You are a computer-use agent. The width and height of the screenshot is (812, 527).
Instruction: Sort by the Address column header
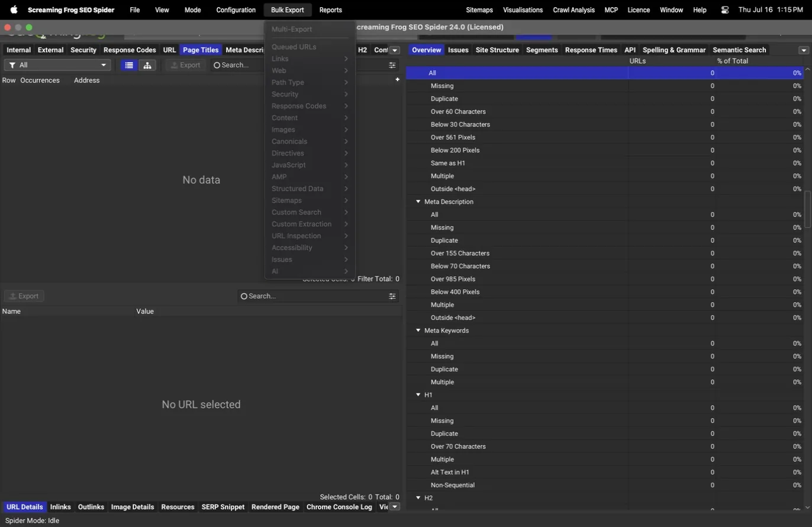point(86,80)
